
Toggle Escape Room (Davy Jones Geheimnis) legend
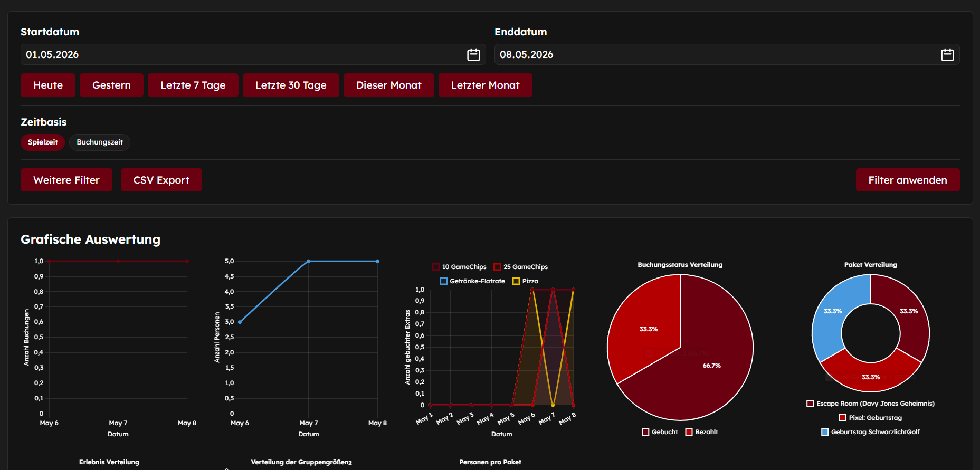pyautogui.click(x=871, y=404)
